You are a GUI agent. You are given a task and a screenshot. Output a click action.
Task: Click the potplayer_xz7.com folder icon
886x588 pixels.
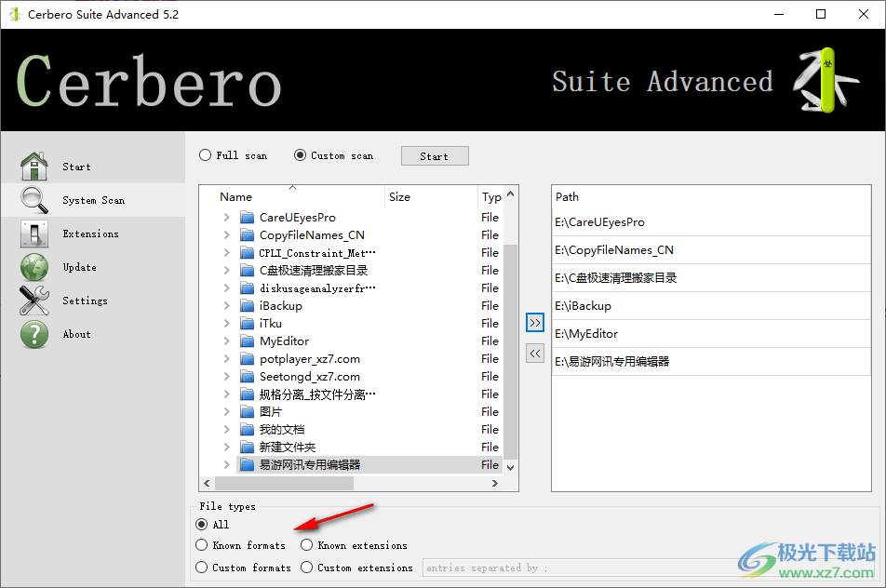tap(247, 359)
